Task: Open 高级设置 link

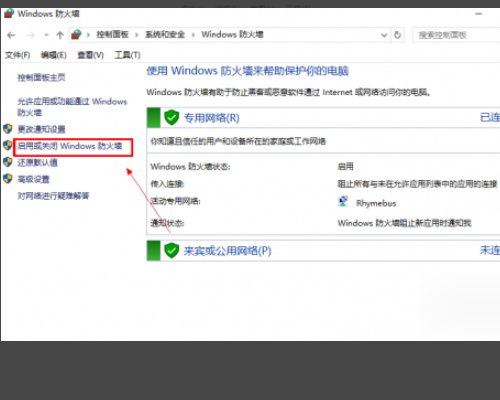Action: 33,179
